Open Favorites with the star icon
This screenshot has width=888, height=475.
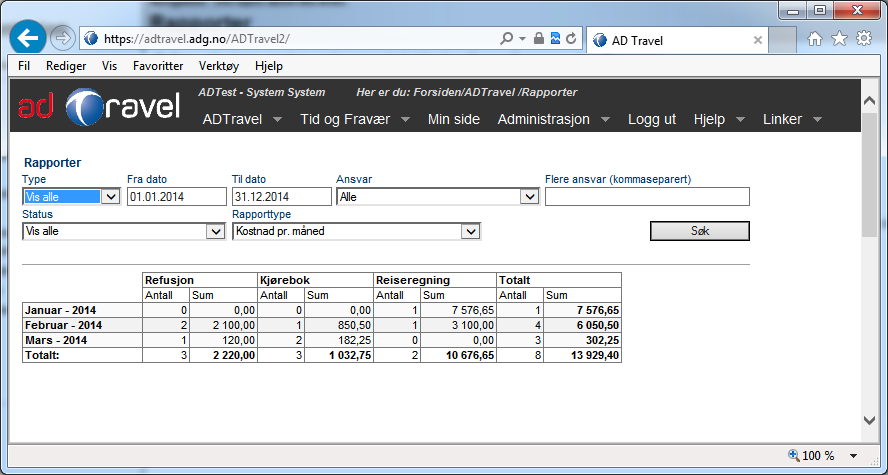tap(839, 38)
